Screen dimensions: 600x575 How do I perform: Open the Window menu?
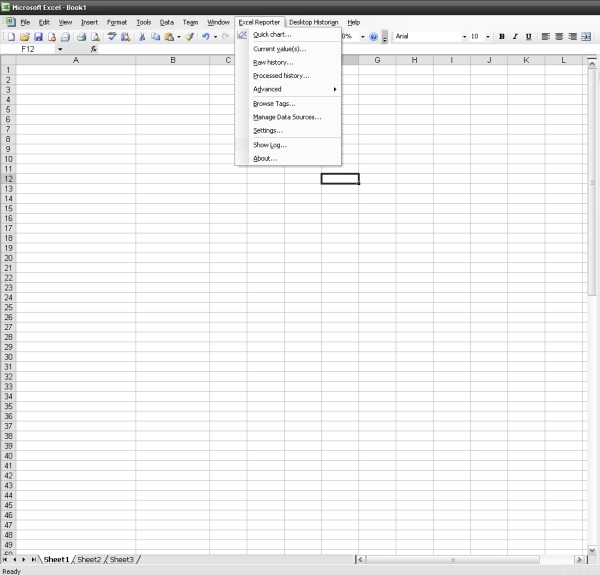[218, 22]
